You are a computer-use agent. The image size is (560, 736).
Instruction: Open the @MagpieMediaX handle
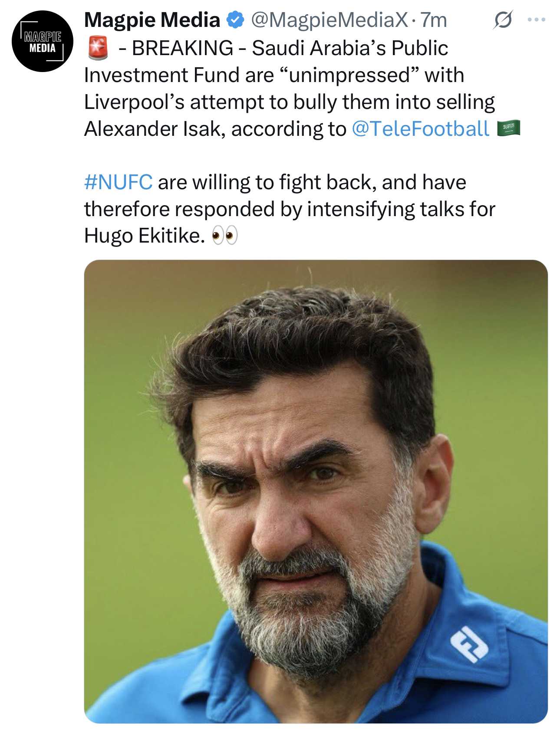[x=329, y=20]
